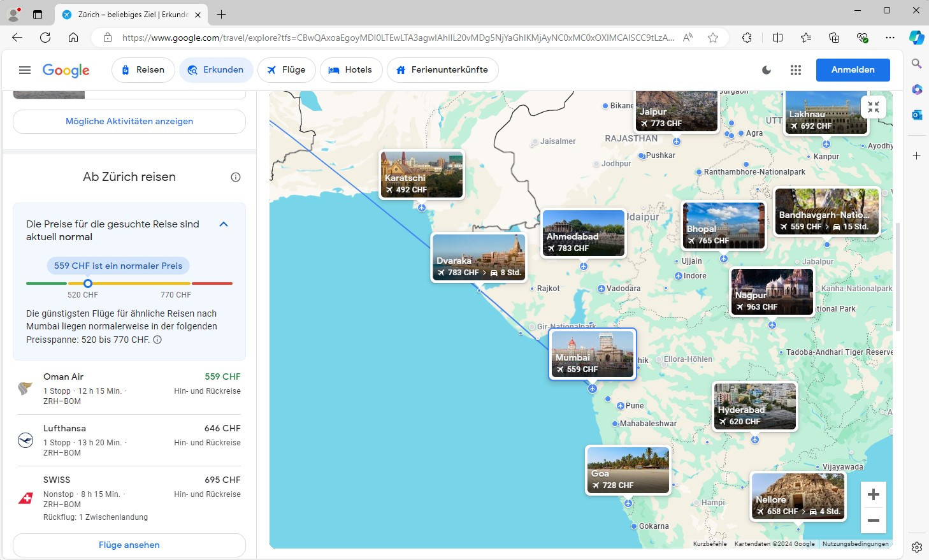Open the tab actions menu
Screen dimensions: 929x560
pos(38,14)
